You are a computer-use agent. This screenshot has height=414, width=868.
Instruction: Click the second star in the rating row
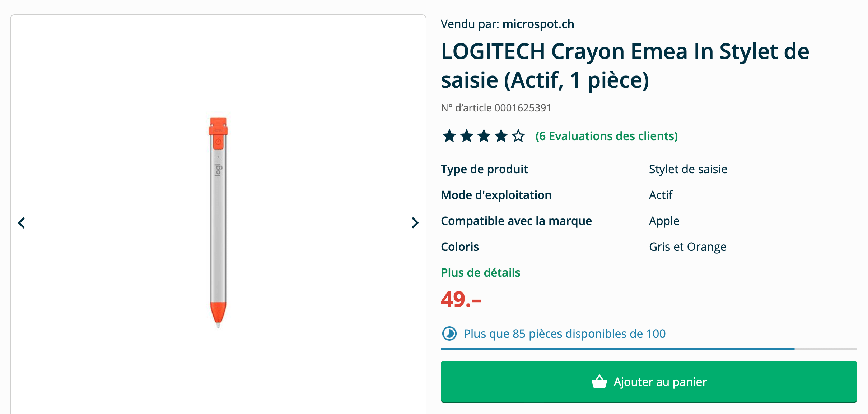coord(467,137)
